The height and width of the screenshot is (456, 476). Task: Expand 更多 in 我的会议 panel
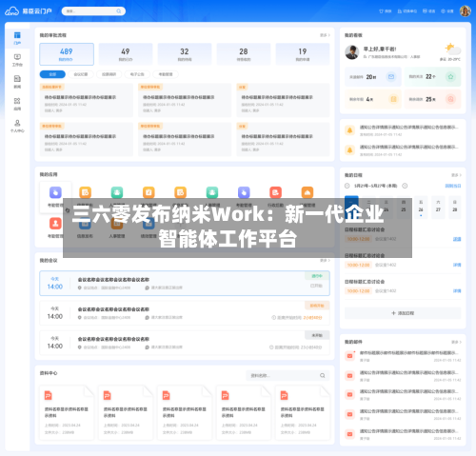325,260
